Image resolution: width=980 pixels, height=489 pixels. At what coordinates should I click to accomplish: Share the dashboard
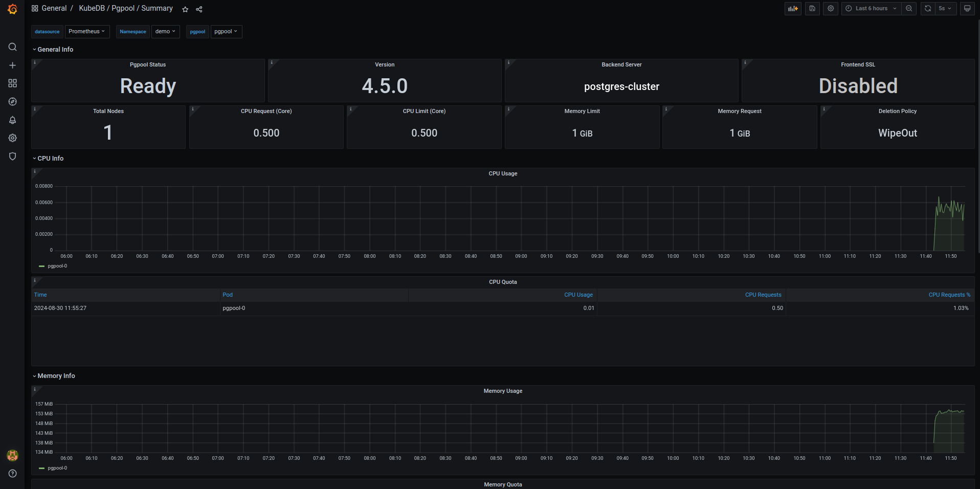[199, 9]
